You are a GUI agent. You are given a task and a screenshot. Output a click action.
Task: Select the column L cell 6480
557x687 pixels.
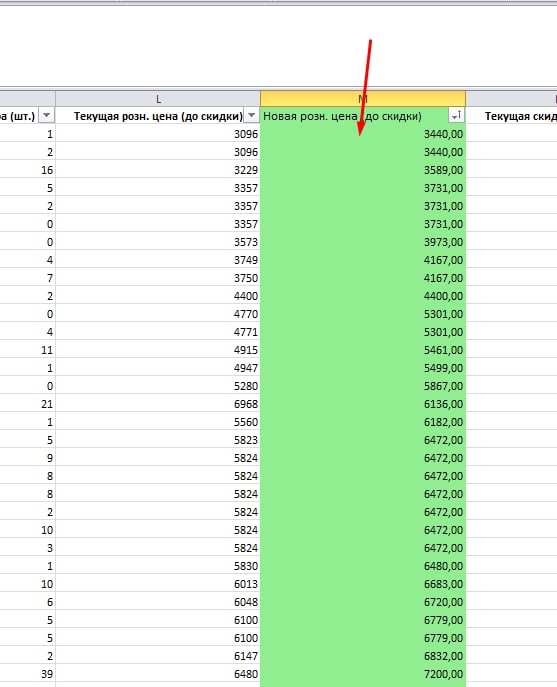(x=158, y=674)
